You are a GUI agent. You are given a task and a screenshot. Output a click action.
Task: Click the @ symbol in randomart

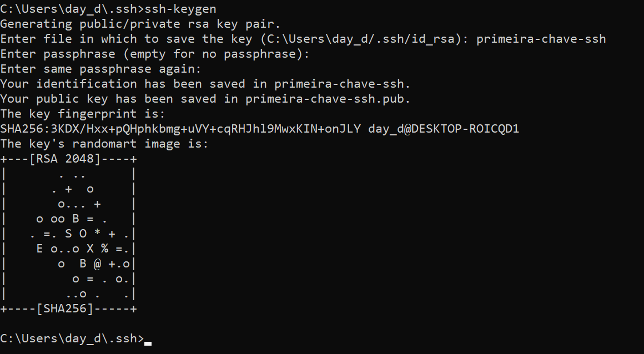pyautogui.click(x=97, y=264)
